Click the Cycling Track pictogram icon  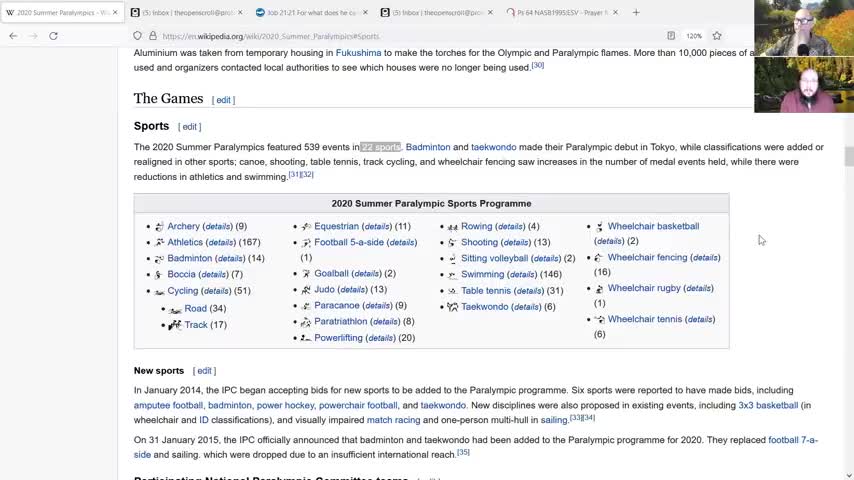175,325
